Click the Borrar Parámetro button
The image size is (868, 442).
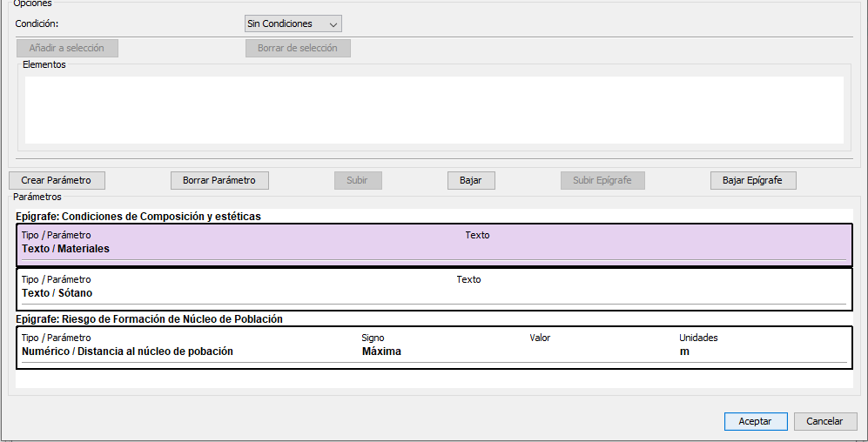click(x=219, y=180)
